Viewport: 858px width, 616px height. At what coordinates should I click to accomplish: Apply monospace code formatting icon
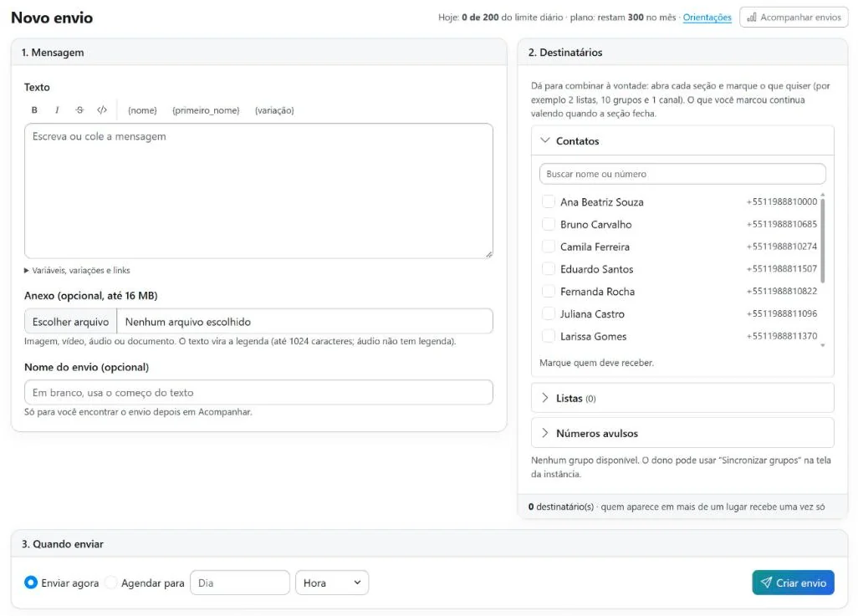pyautogui.click(x=102, y=110)
